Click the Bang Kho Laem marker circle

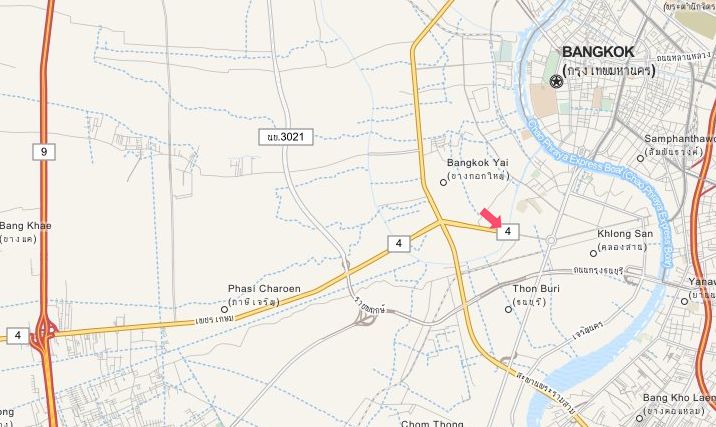639,418
